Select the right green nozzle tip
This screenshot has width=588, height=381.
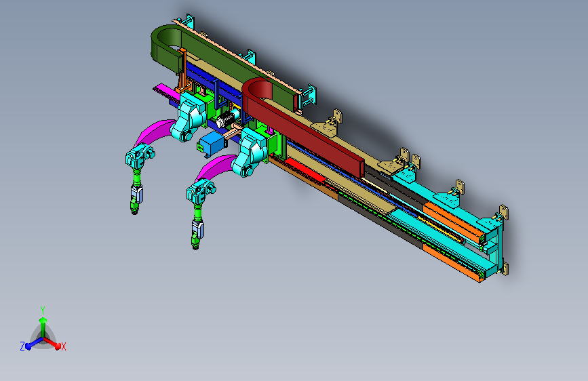point(195,242)
